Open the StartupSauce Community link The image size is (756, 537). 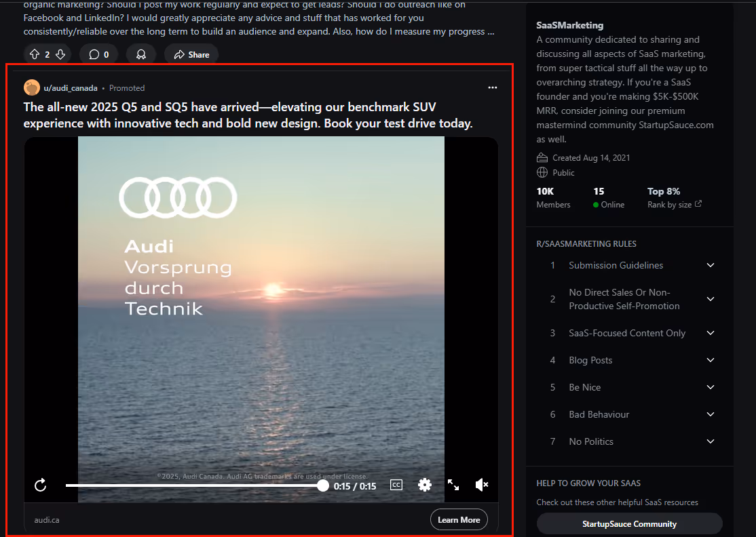pos(629,523)
